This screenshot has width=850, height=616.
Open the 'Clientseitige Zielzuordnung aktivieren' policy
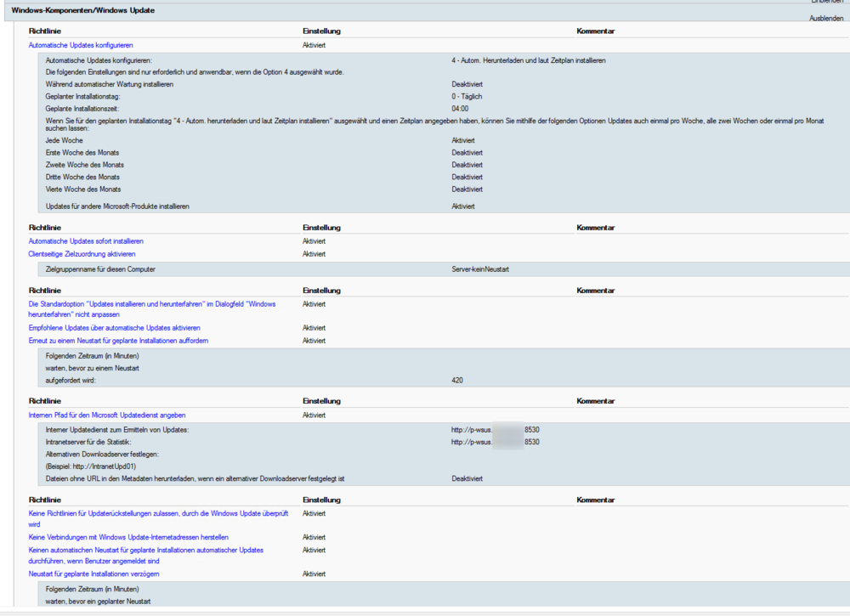[x=82, y=254]
